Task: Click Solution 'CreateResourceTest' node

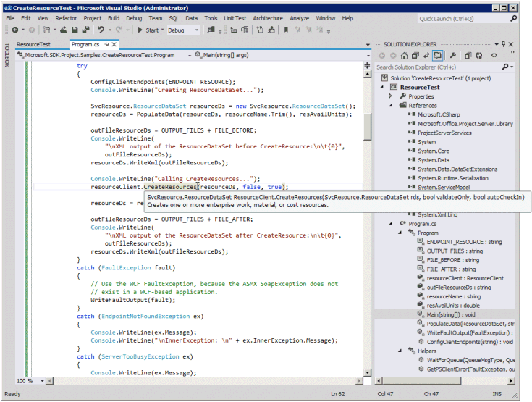Action: click(x=440, y=78)
